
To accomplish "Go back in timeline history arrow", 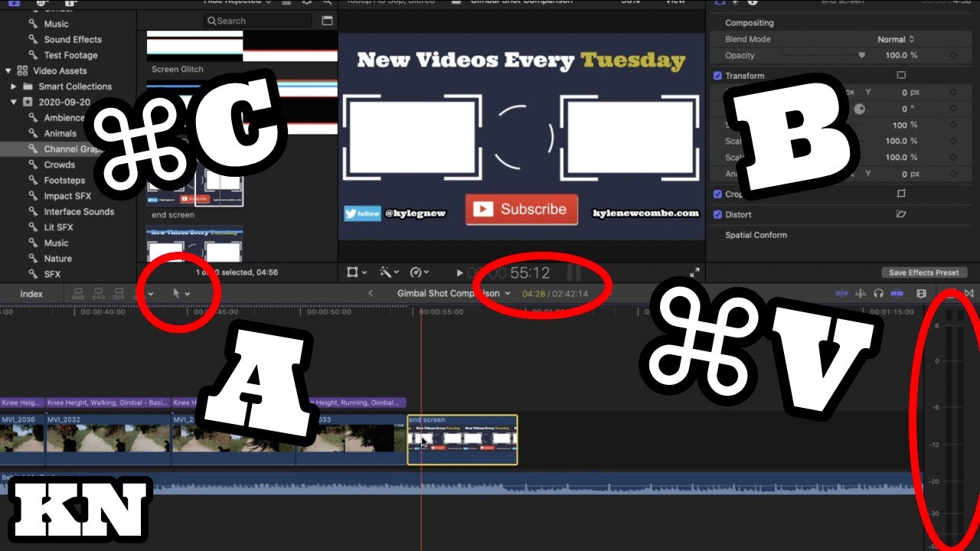I will (x=371, y=293).
